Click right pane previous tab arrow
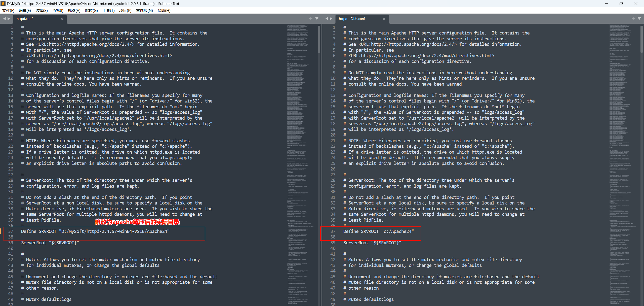 click(x=327, y=19)
